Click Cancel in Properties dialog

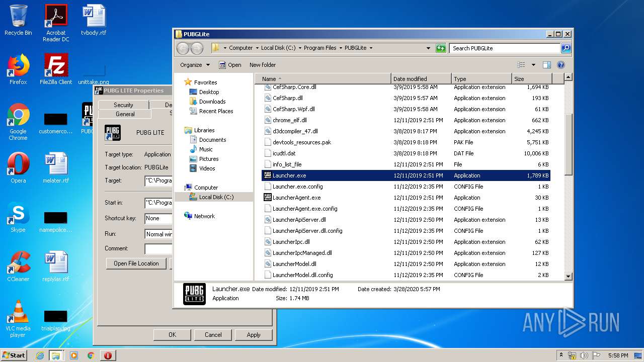point(213,335)
